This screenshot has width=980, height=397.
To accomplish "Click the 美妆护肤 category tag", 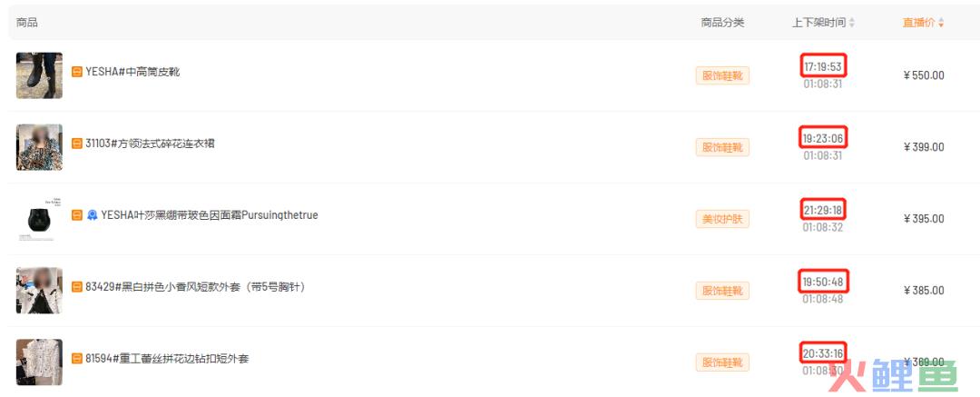I will (722, 219).
